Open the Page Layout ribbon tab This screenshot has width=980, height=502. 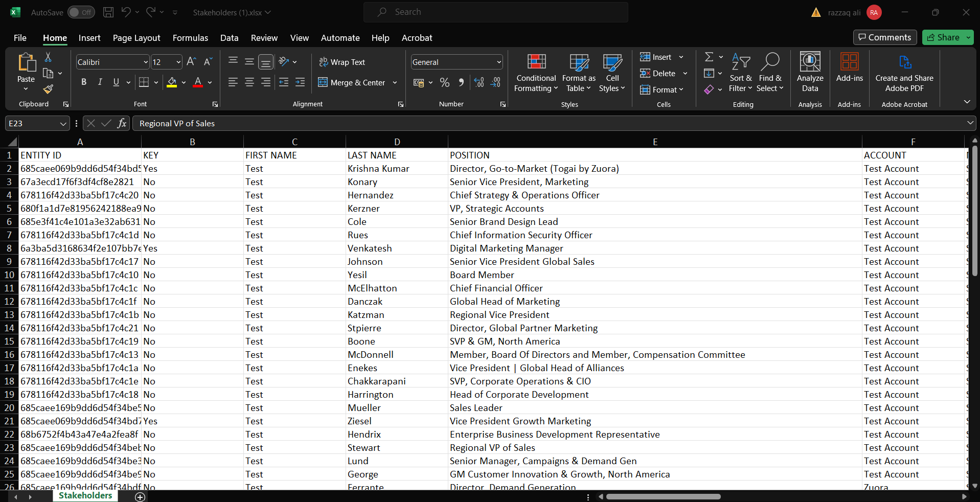point(136,38)
